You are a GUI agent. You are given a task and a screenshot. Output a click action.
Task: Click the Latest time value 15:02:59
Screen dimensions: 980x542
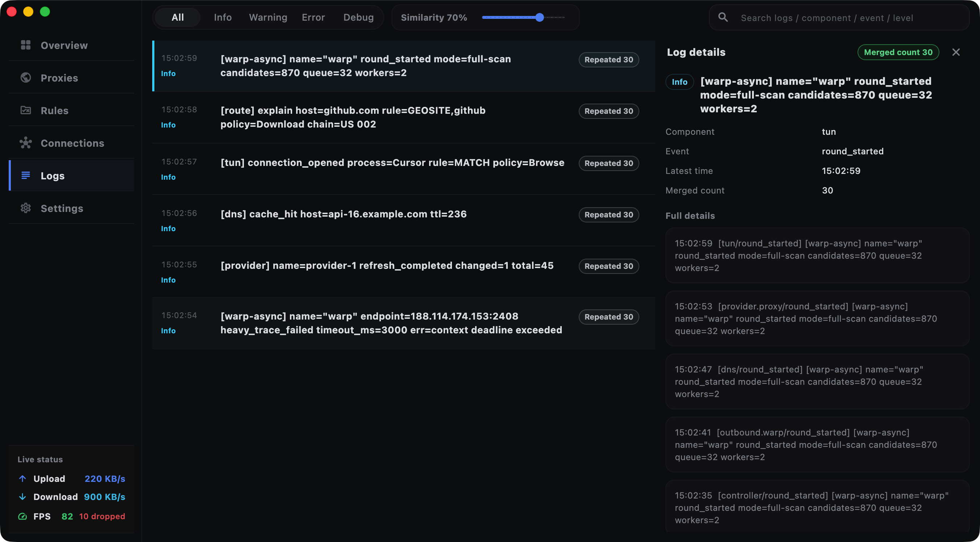click(841, 171)
